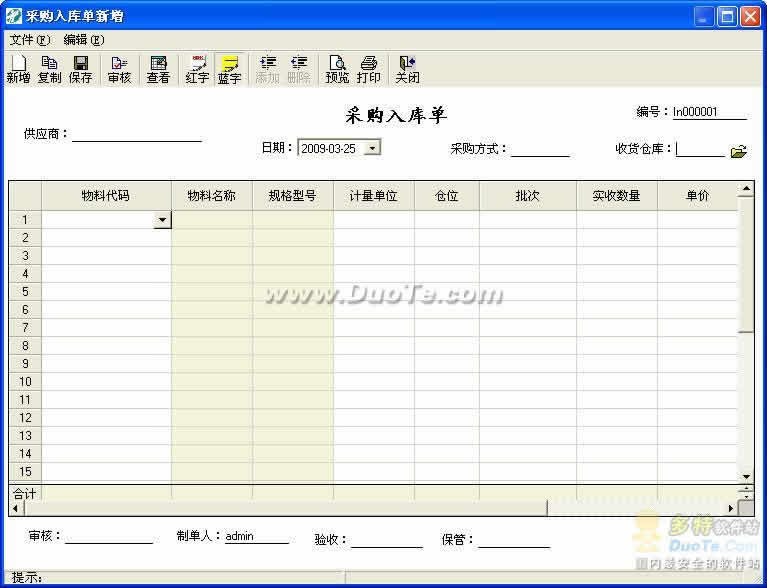Click the 计量单位 column header
Image resolution: width=767 pixels, height=588 pixels.
point(374,196)
